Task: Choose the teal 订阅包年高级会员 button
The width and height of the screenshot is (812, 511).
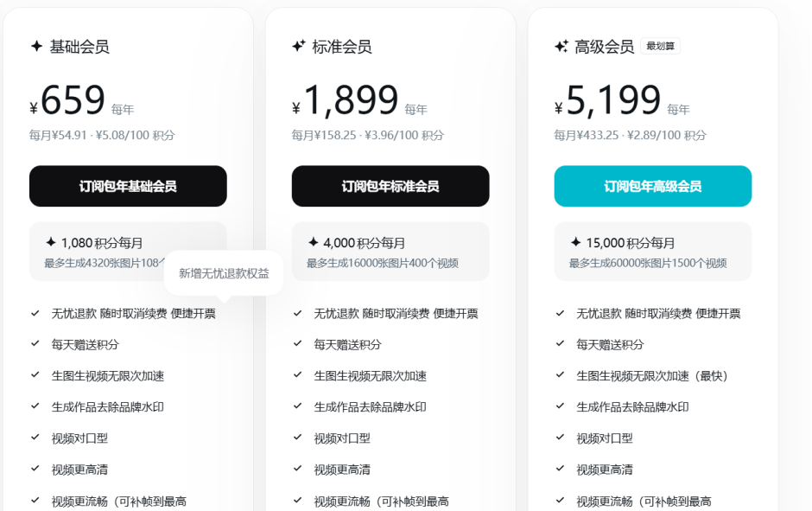Action: (x=652, y=186)
